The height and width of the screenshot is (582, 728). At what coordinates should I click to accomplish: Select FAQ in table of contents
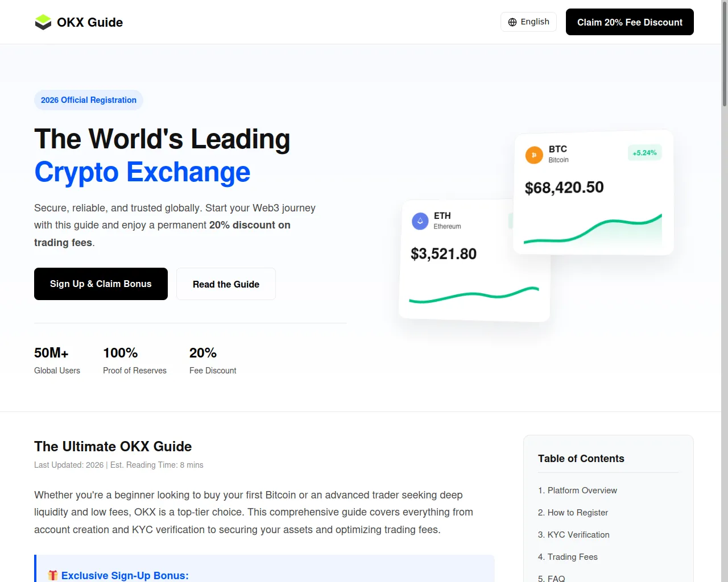[551, 578]
